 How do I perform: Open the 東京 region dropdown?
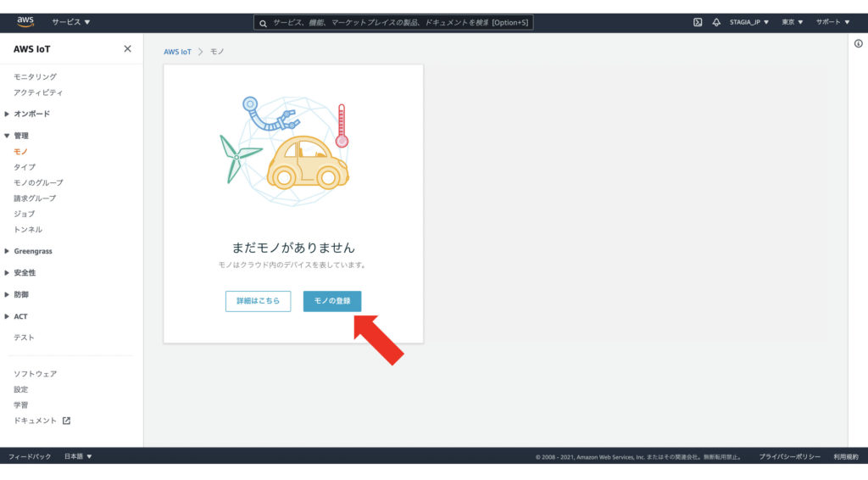tap(793, 22)
